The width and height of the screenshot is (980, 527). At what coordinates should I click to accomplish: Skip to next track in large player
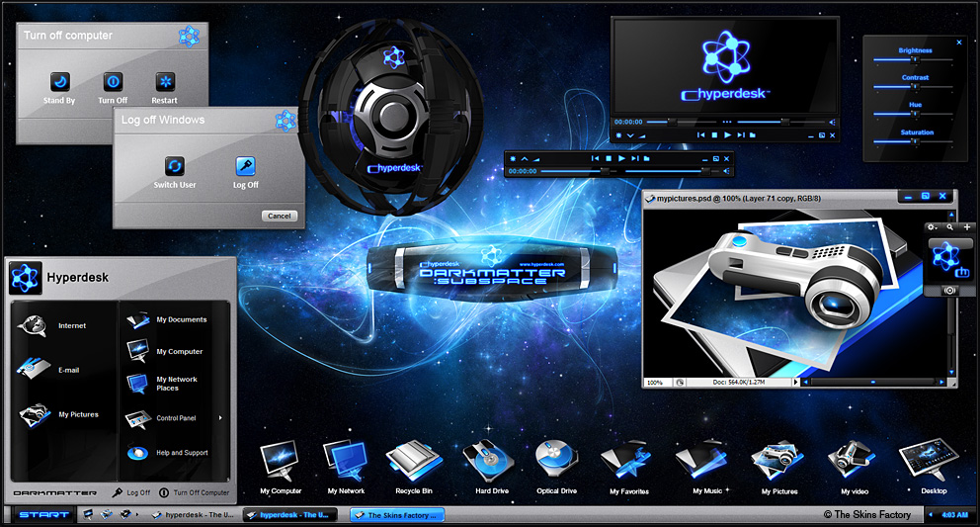pyautogui.click(x=741, y=134)
